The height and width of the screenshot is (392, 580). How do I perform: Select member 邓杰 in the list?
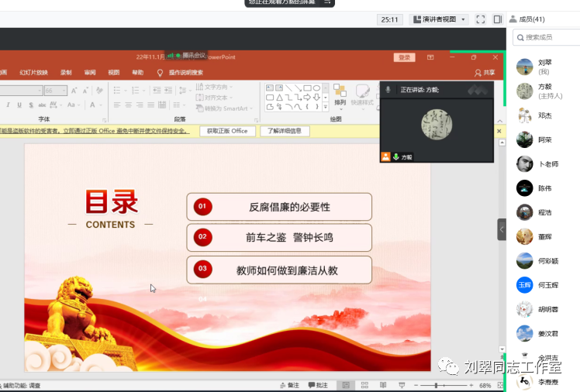pyautogui.click(x=546, y=115)
